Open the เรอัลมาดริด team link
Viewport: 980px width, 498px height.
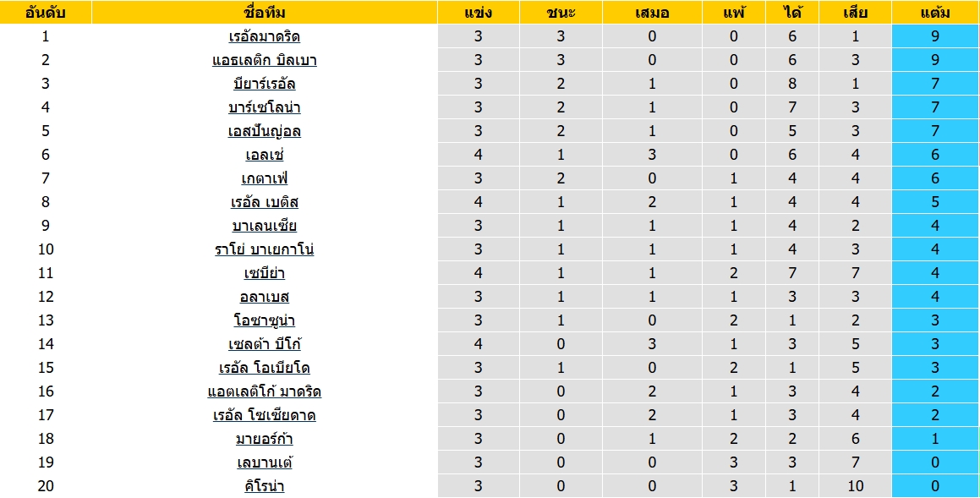[265, 36]
